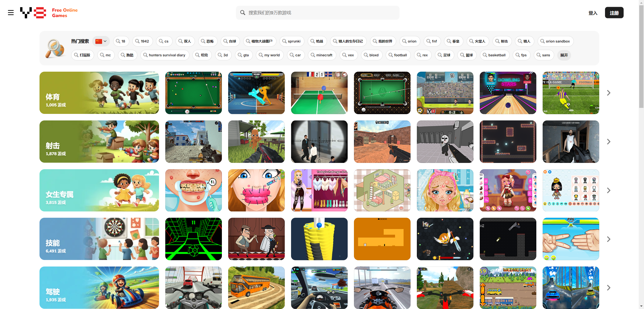This screenshot has height=309, width=644.
Task: Expand trending searches with 展开 button
Action: pos(564,55)
